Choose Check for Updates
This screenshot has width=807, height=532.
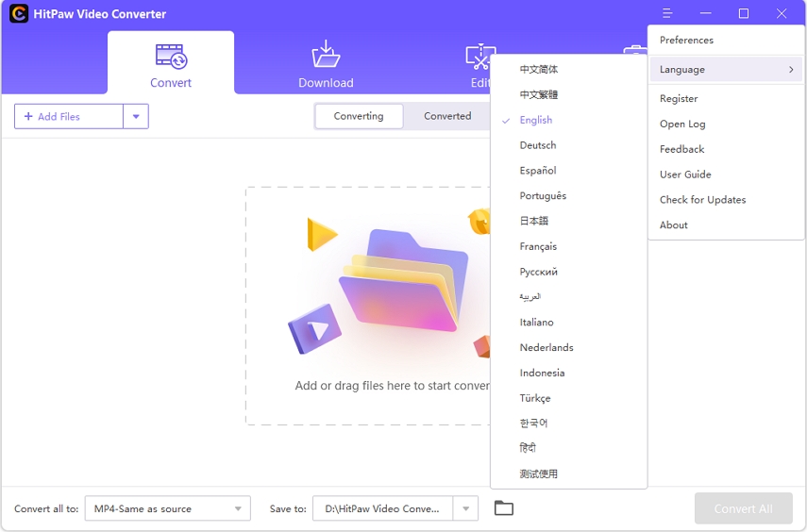tap(726, 200)
